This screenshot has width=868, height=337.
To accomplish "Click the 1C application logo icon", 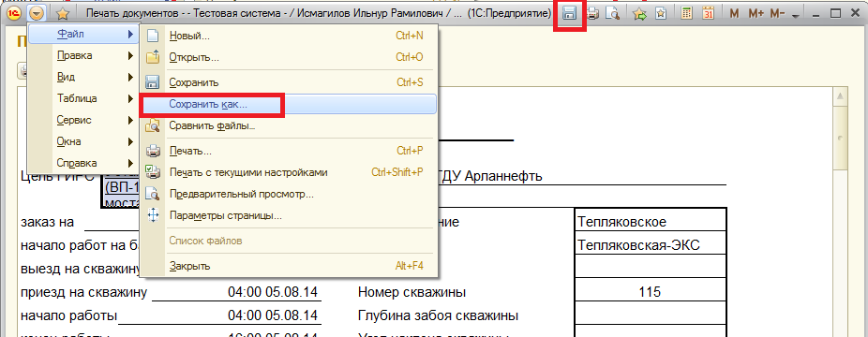I will tap(13, 13).
